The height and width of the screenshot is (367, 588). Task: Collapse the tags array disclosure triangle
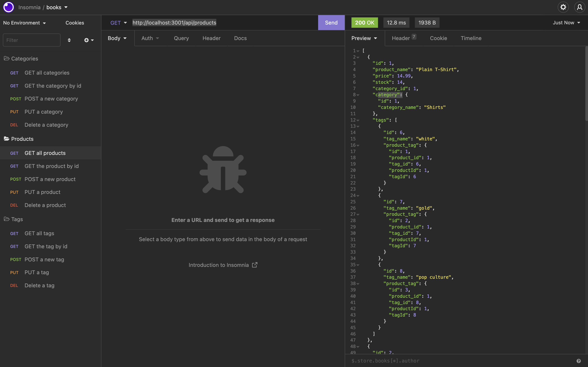pos(358,120)
